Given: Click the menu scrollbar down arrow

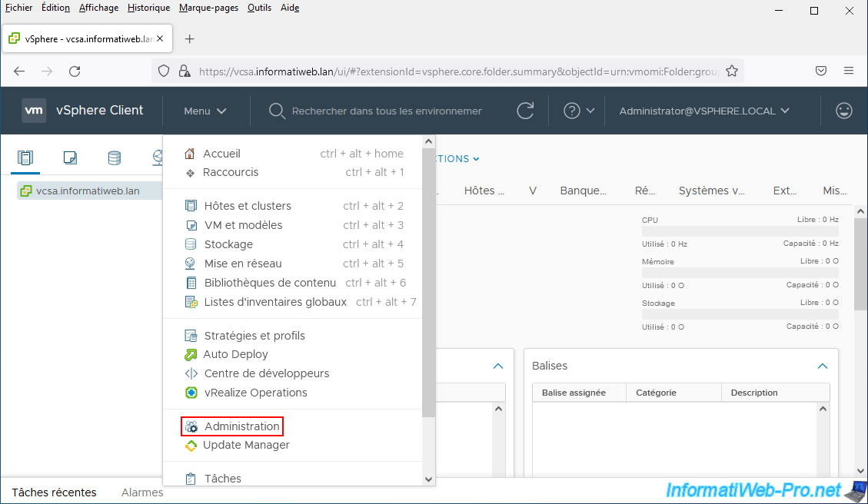Looking at the screenshot, I should coord(428,479).
